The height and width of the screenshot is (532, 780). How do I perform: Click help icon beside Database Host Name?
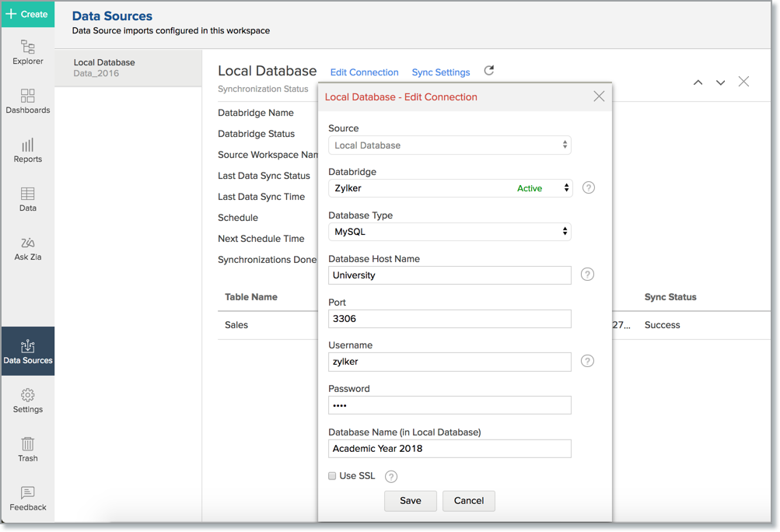click(588, 275)
